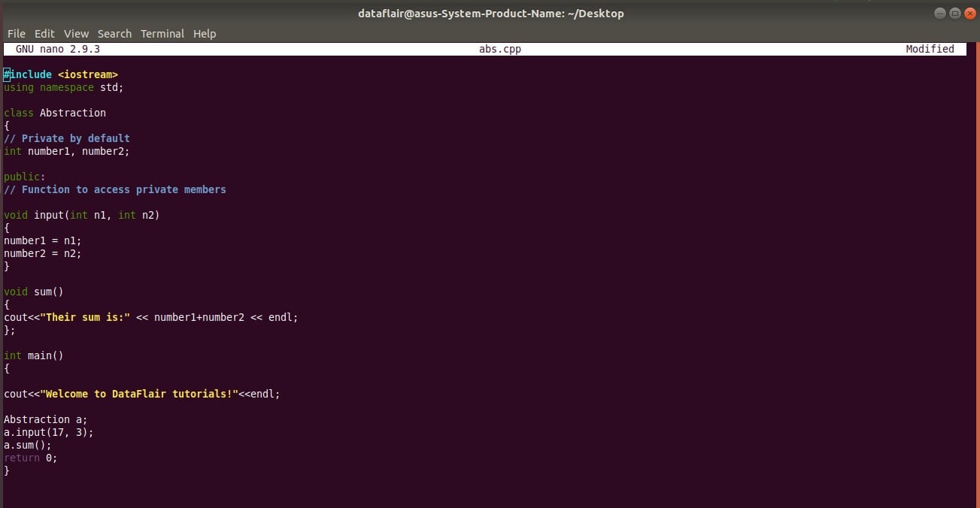Screen dimensions: 980x508
Task: Open the Help menu
Action: [204, 33]
